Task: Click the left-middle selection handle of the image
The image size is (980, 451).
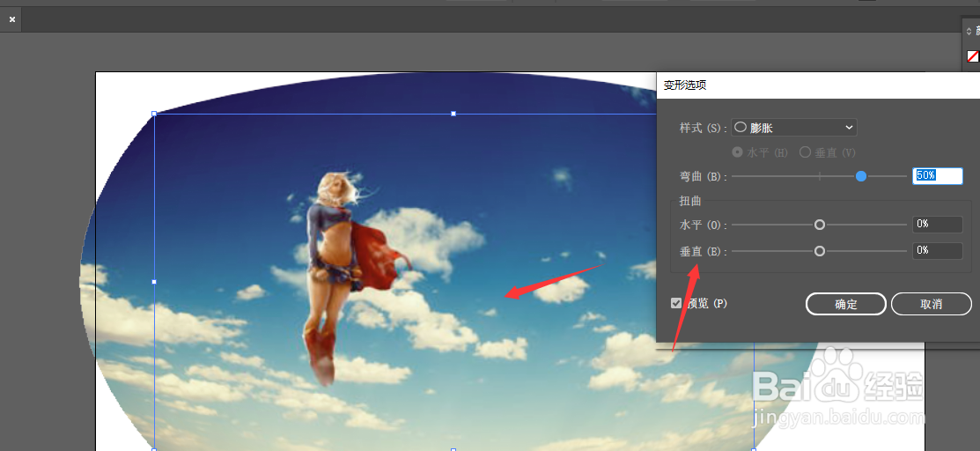Action: tap(154, 282)
